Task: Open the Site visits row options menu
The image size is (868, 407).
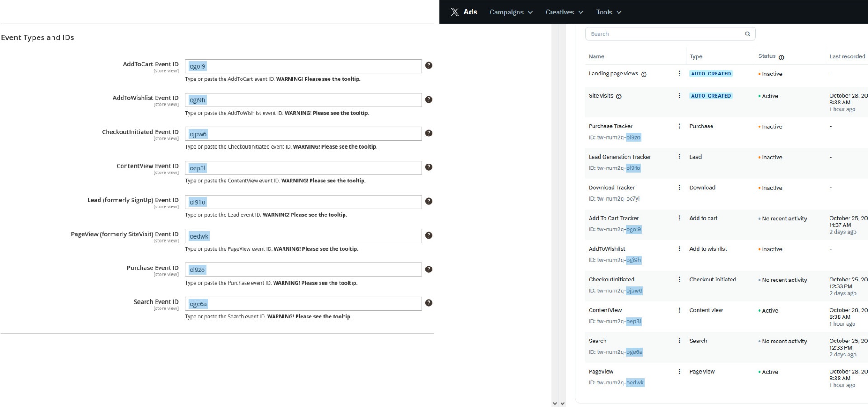Action: 679,96
